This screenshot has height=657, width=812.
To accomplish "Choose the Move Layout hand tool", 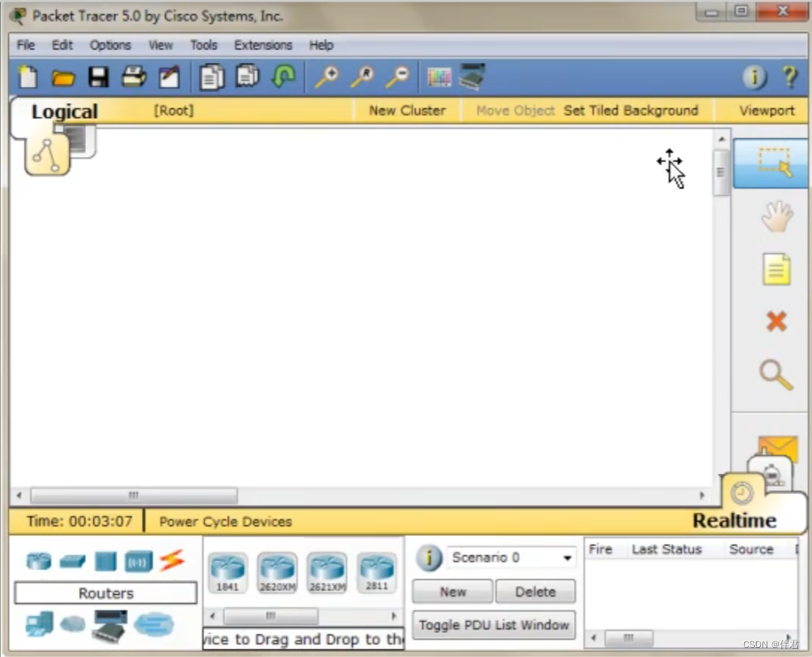I will point(776,217).
